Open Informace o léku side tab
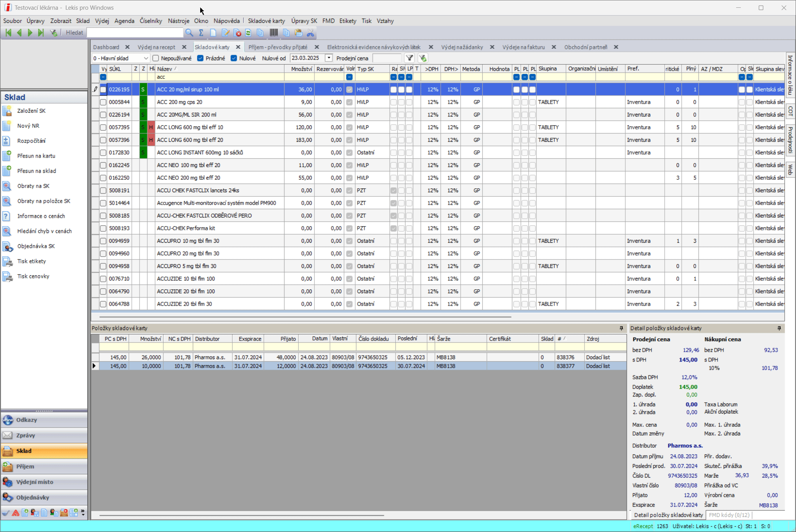This screenshot has width=796, height=532. pos(790,75)
